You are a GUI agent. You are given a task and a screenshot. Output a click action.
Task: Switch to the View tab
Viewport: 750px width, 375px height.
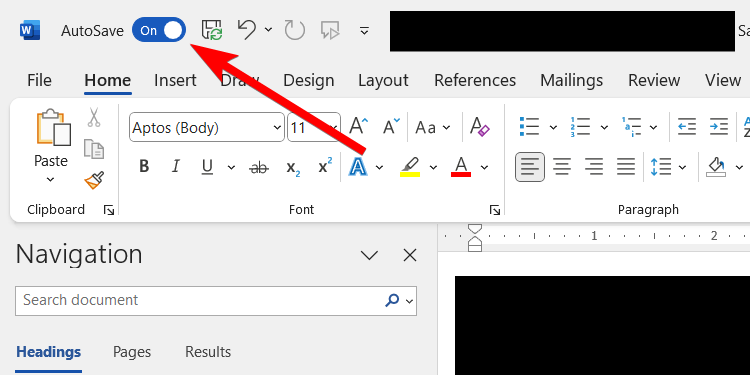click(x=723, y=80)
